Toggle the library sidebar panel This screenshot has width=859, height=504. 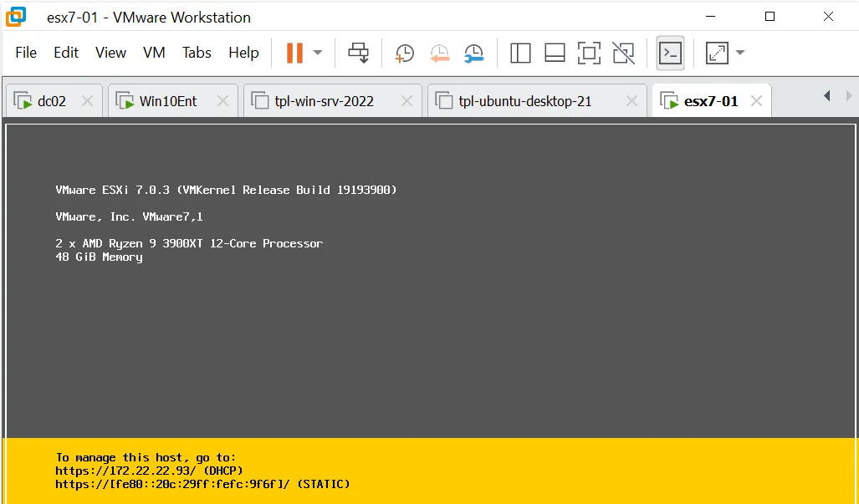[520, 53]
